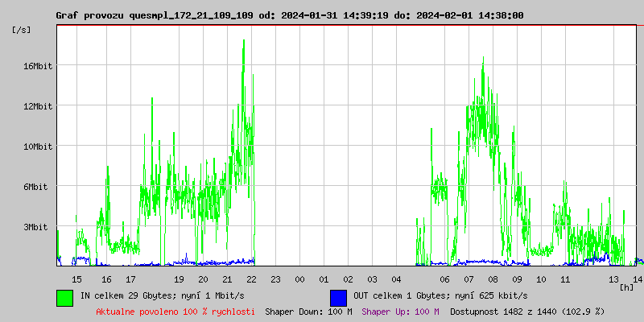Click the green IN legend swatch
Screen dimensions: 644x322
coord(65,298)
